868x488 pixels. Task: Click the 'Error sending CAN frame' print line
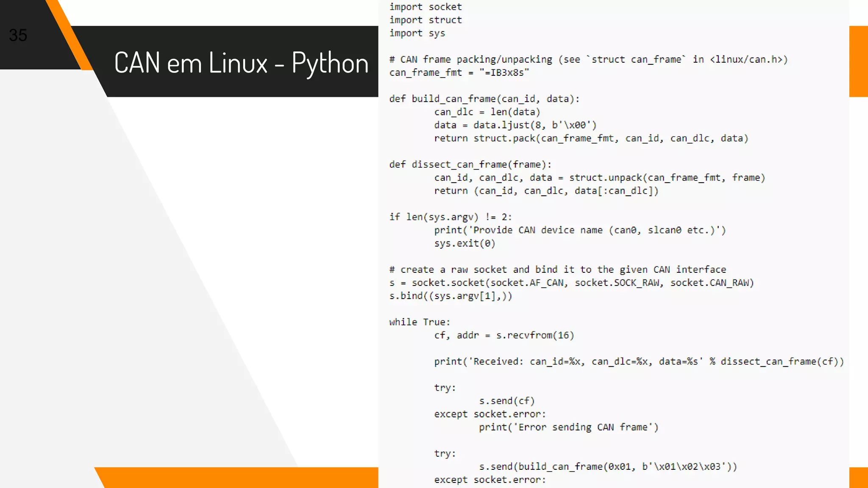(569, 427)
